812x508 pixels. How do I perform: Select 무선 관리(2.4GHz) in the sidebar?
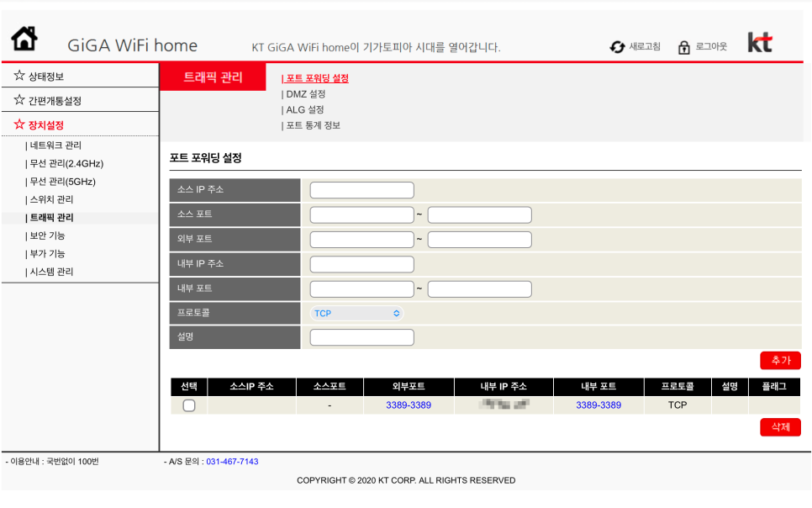(x=66, y=164)
